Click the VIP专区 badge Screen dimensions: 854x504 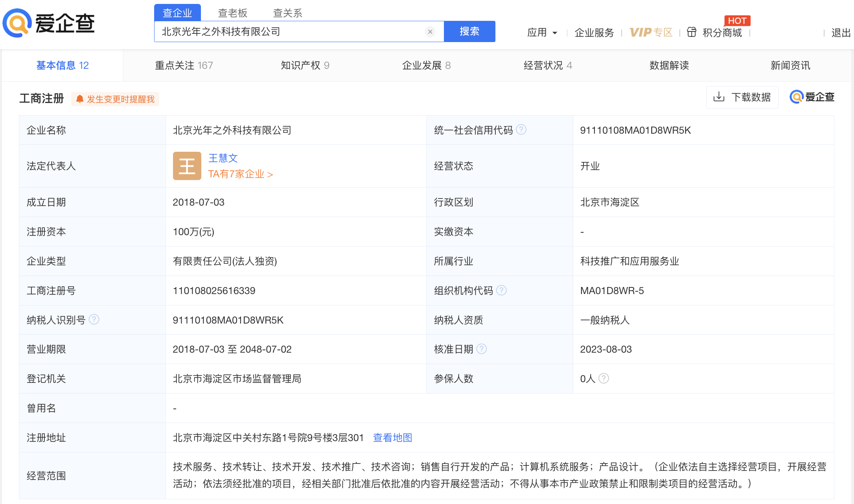click(651, 32)
